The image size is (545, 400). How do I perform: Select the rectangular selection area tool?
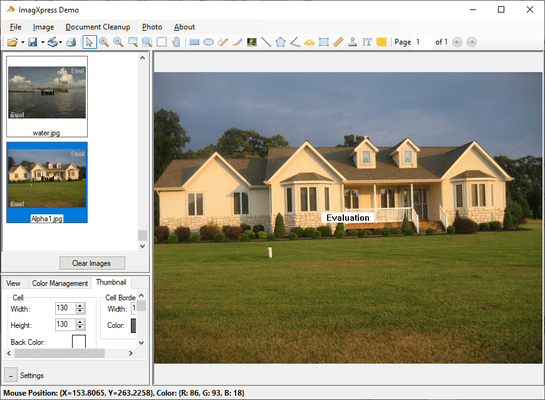point(162,42)
